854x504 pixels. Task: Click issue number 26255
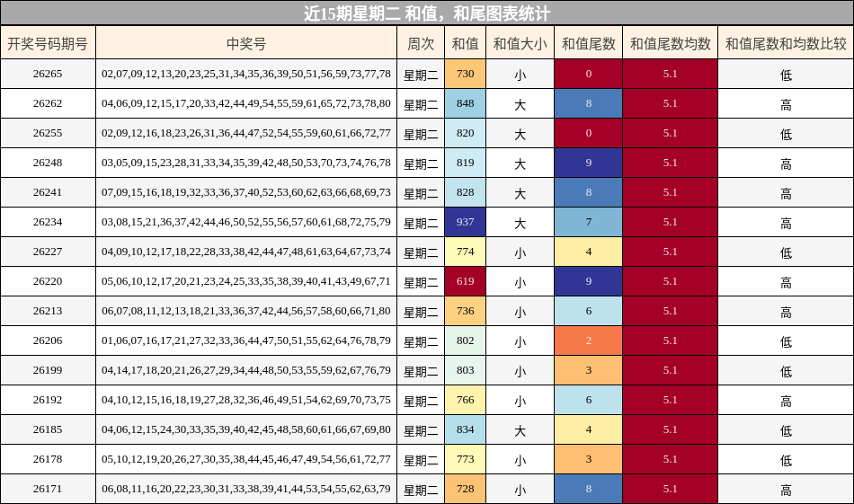click(x=48, y=133)
